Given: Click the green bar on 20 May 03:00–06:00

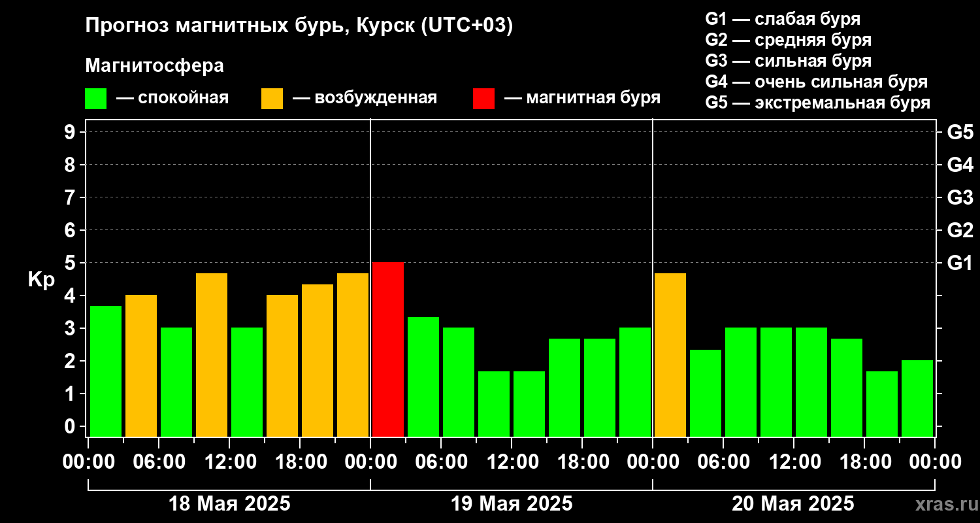Looking at the screenshot, I should (706, 394).
